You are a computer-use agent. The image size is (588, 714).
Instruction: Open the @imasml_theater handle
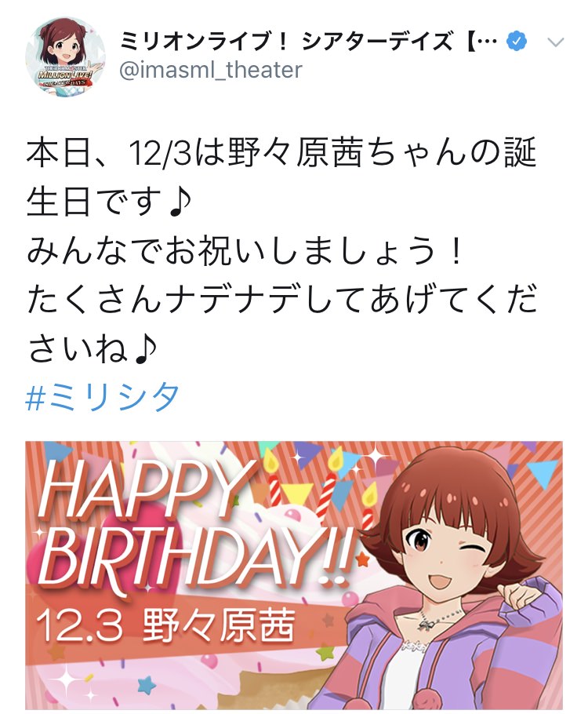211,70
